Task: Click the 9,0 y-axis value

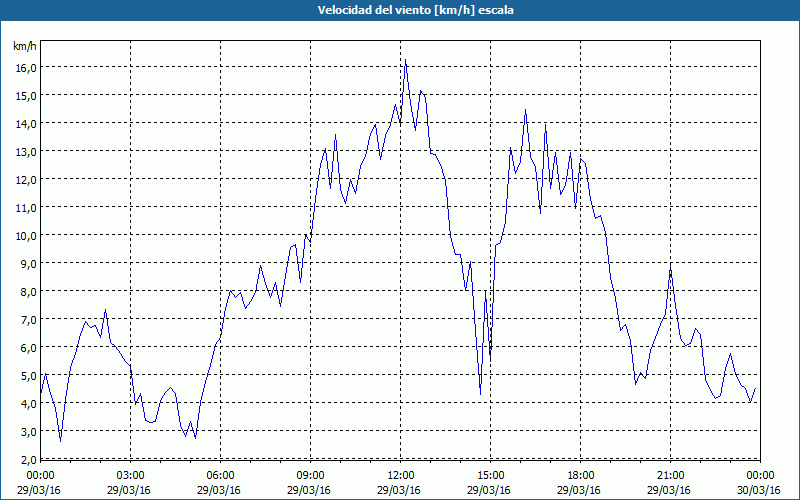Action: [29, 263]
